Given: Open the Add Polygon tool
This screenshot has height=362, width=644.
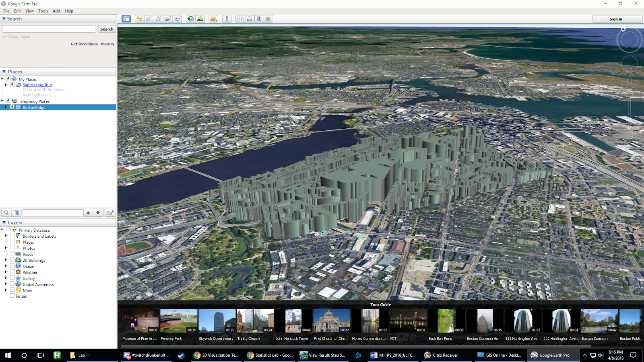Looking at the screenshot, I should pyautogui.click(x=149, y=19).
